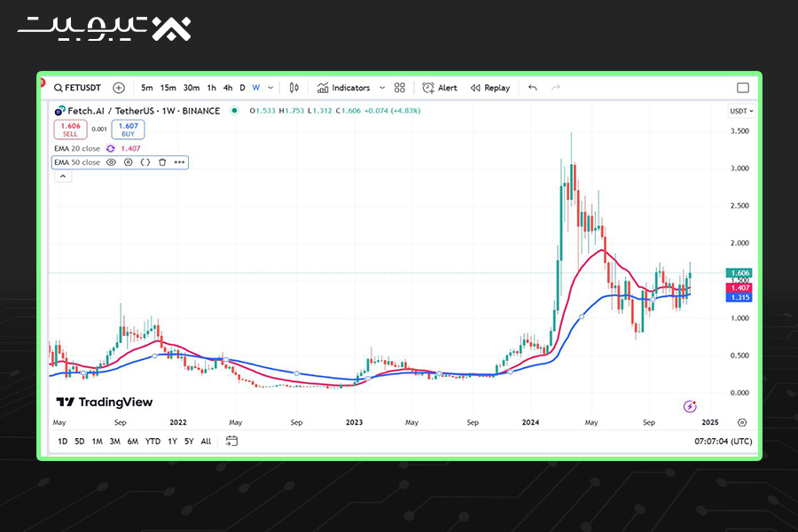
Task: Select the 6M date range
Action: (x=133, y=442)
